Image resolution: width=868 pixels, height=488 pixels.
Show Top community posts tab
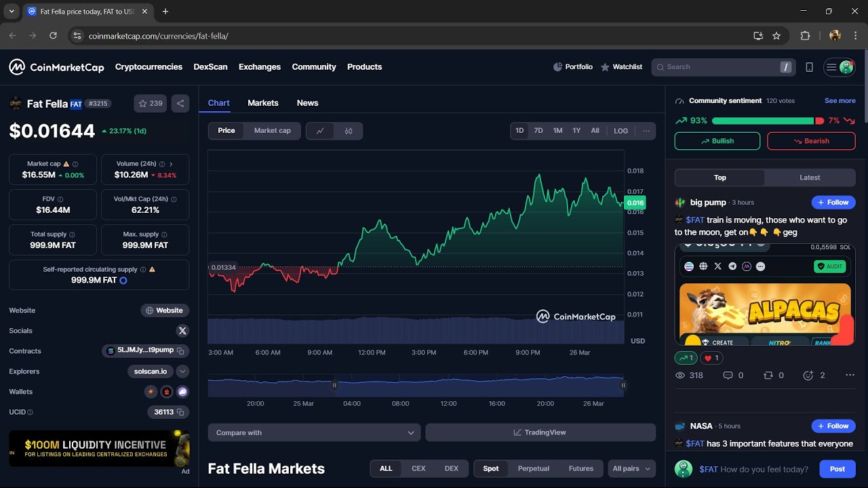coord(720,178)
